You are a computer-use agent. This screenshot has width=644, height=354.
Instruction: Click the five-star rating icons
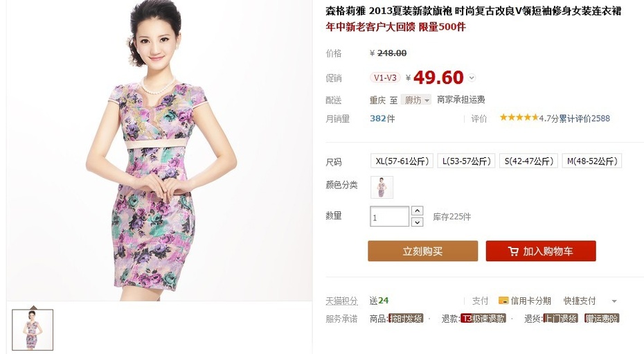click(x=519, y=118)
